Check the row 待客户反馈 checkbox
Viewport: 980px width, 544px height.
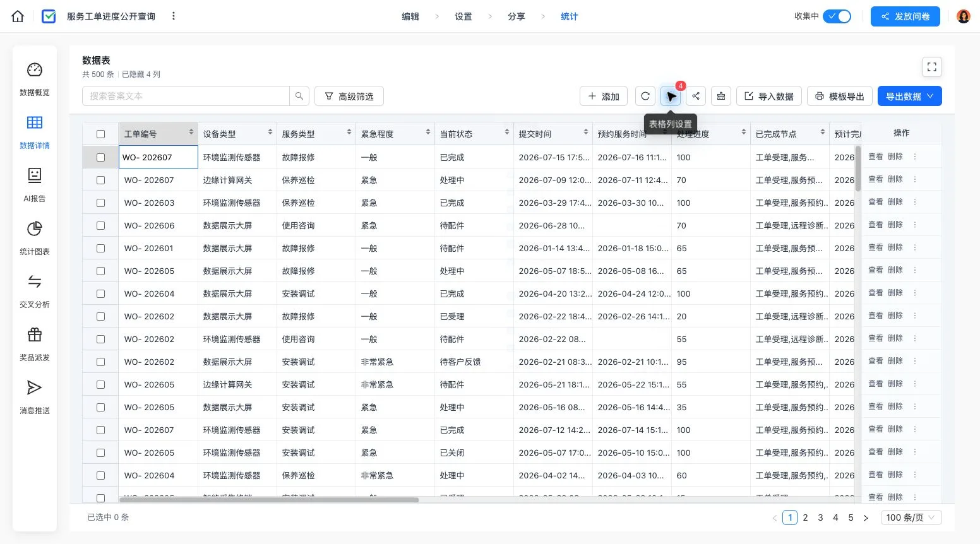(100, 362)
